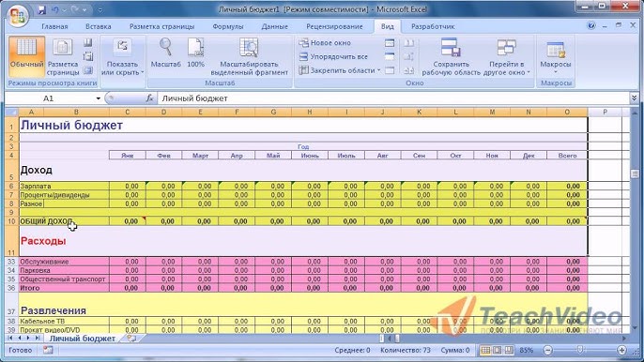Image resolution: width=644 pixels, height=362 pixels.
Task: Click the Unhide window icon
Action: tap(390, 70)
